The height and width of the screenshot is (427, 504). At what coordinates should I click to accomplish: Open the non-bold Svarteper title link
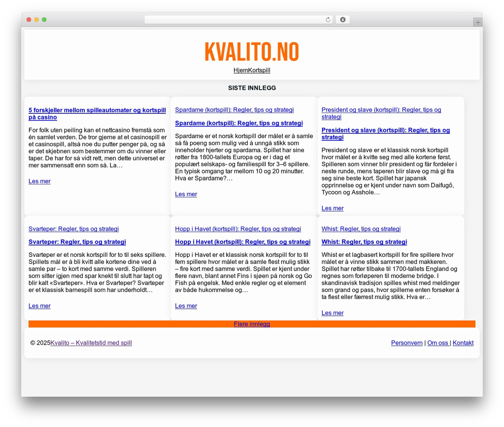pos(74,229)
